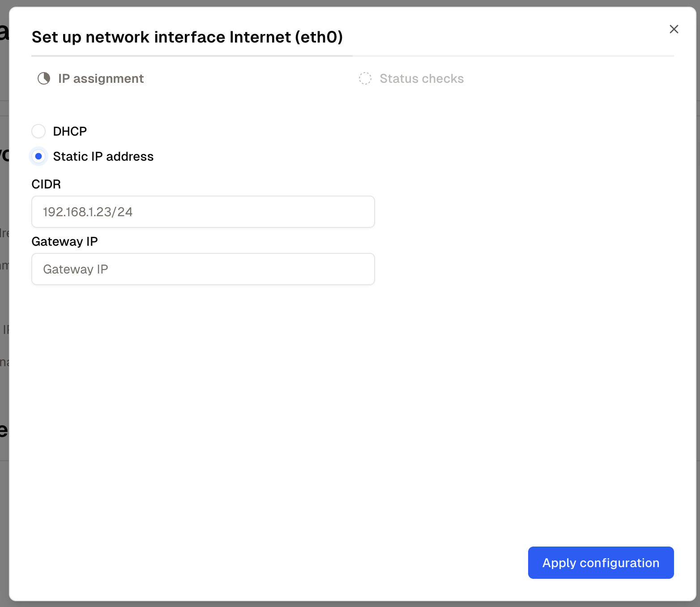Image resolution: width=700 pixels, height=607 pixels.
Task: Click the DHCP option label text
Action: [70, 131]
